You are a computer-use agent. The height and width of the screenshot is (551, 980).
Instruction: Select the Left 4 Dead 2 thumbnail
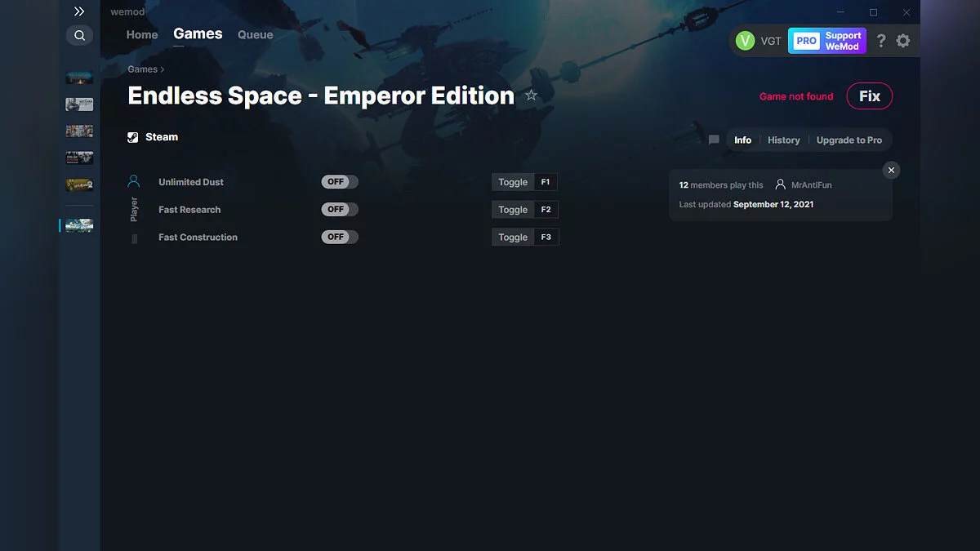[79, 184]
